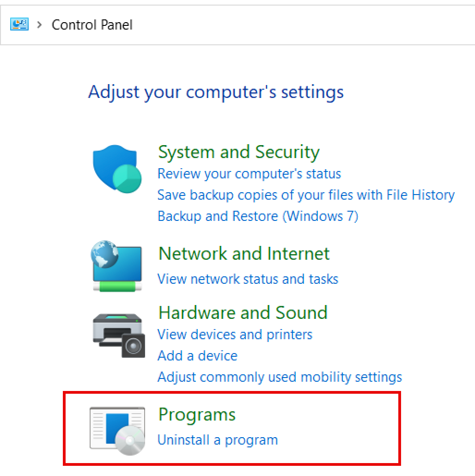
Task: Open Save backup copies with File History
Action: (306, 195)
